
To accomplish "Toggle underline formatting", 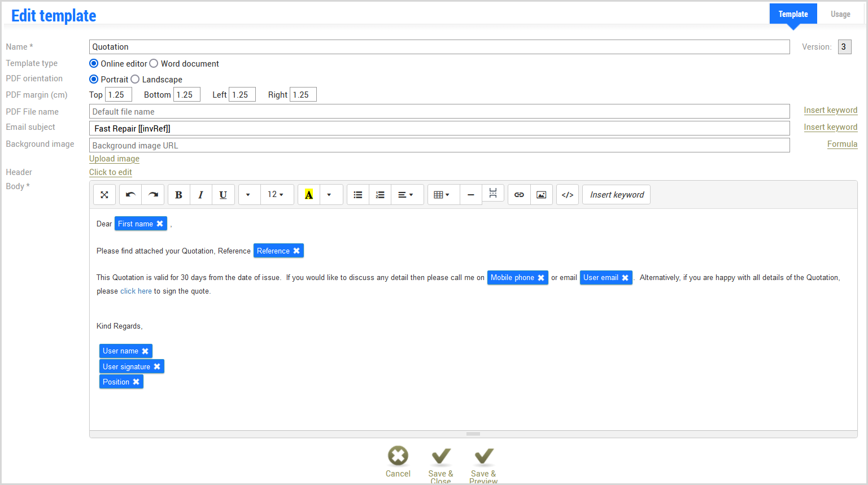I will [x=223, y=195].
